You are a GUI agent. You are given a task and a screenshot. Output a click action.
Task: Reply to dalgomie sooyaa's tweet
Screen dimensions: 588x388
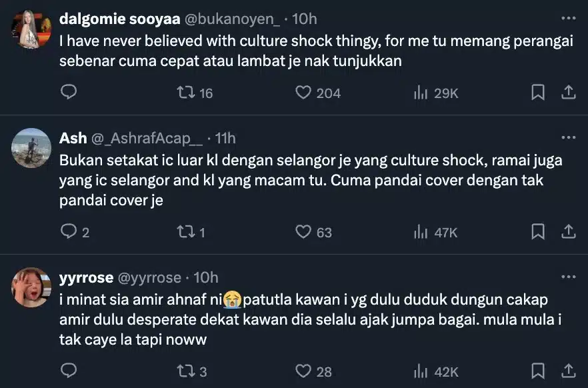coord(69,93)
